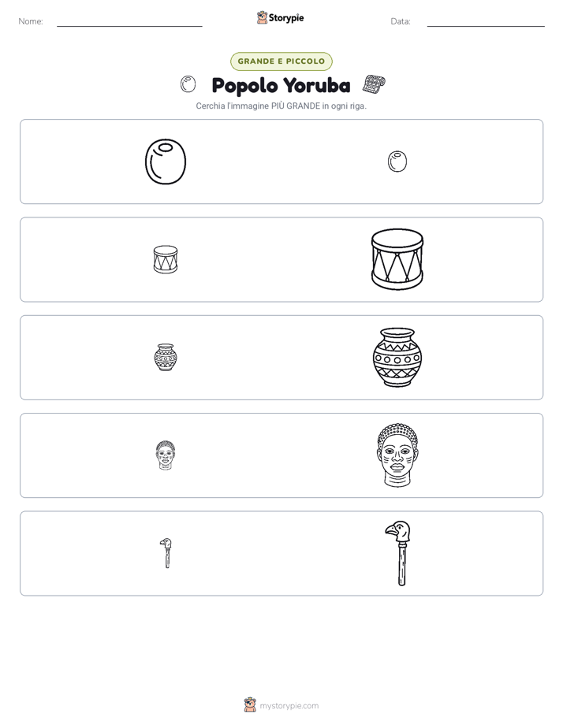563x728 pixels.
Task: Click the footer bear mascot icon
Action: 250,705
